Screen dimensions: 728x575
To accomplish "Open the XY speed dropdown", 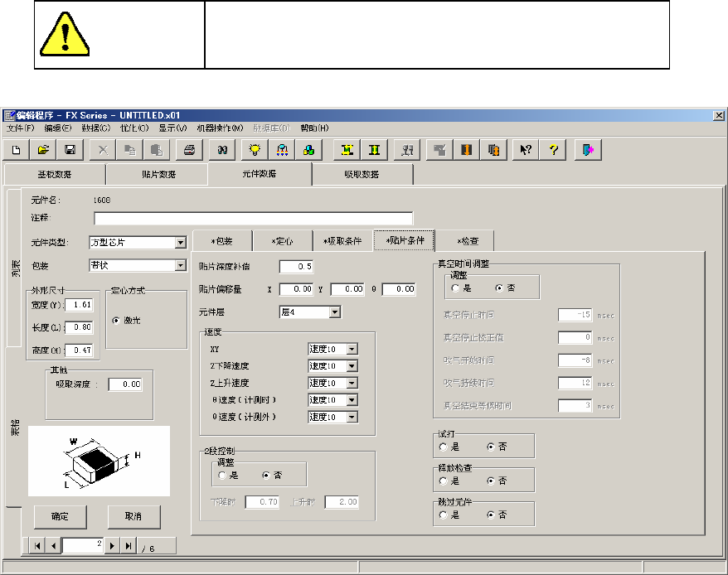I will click(352, 349).
